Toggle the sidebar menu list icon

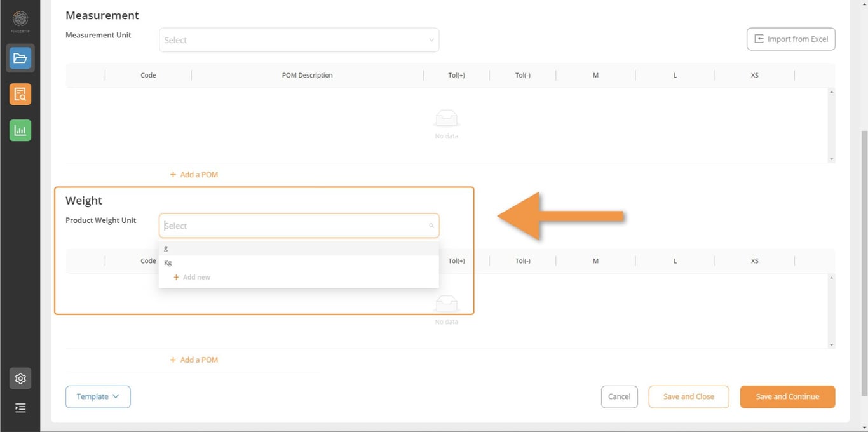[x=20, y=408]
